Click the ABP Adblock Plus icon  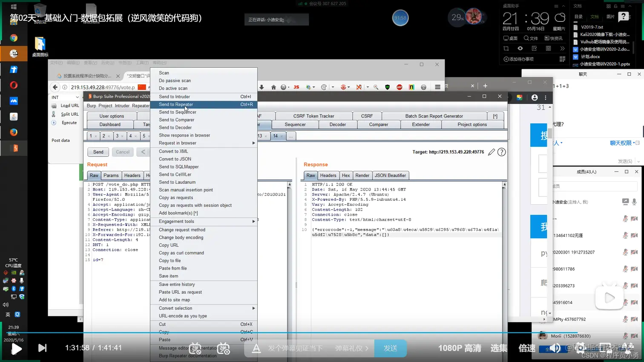399,87
